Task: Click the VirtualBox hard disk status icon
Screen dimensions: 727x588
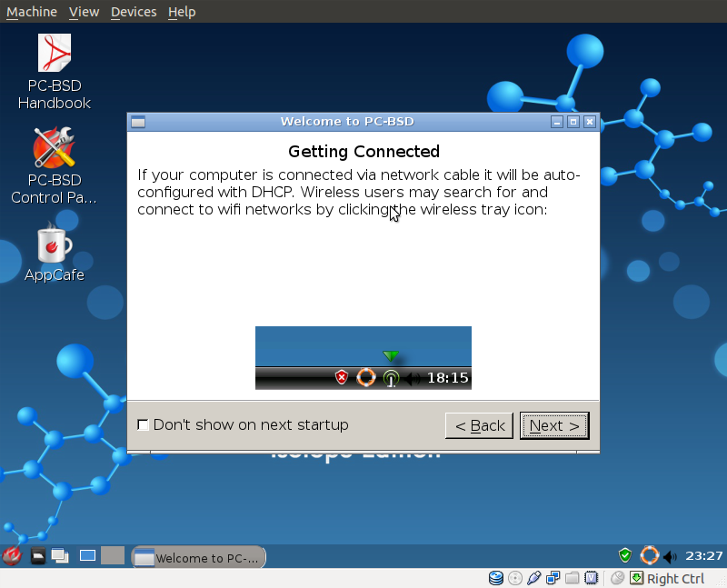Action: [x=495, y=578]
